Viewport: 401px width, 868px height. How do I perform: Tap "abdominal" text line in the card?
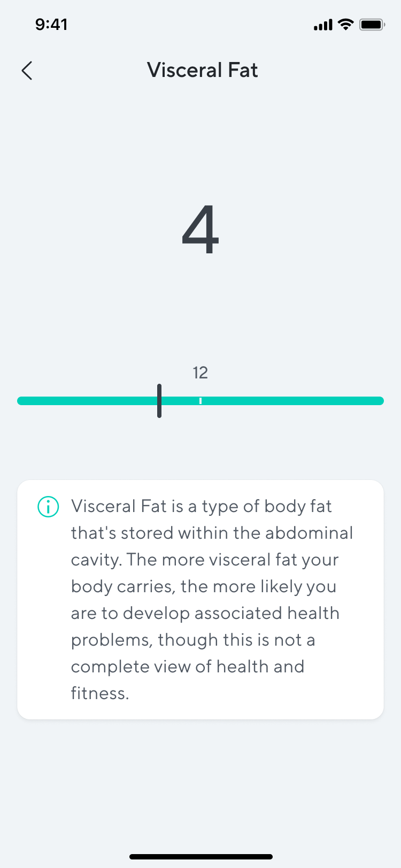tap(309, 533)
